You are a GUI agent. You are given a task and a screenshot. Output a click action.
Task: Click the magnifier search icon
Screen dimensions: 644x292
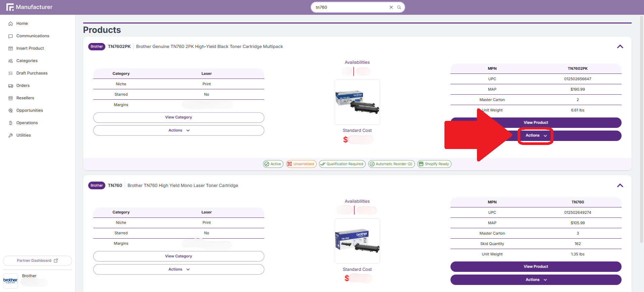399,7
